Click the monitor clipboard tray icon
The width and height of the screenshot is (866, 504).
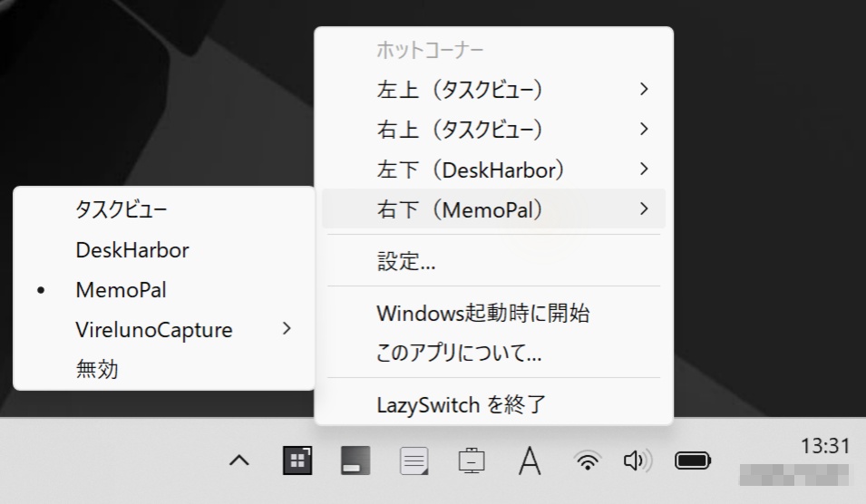pyautogui.click(x=472, y=460)
